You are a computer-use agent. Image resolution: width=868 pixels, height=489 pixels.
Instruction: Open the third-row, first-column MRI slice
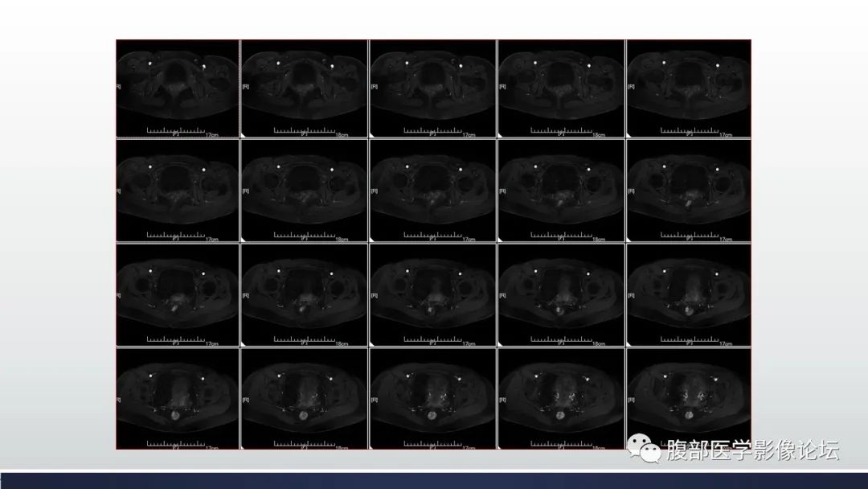point(178,294)
